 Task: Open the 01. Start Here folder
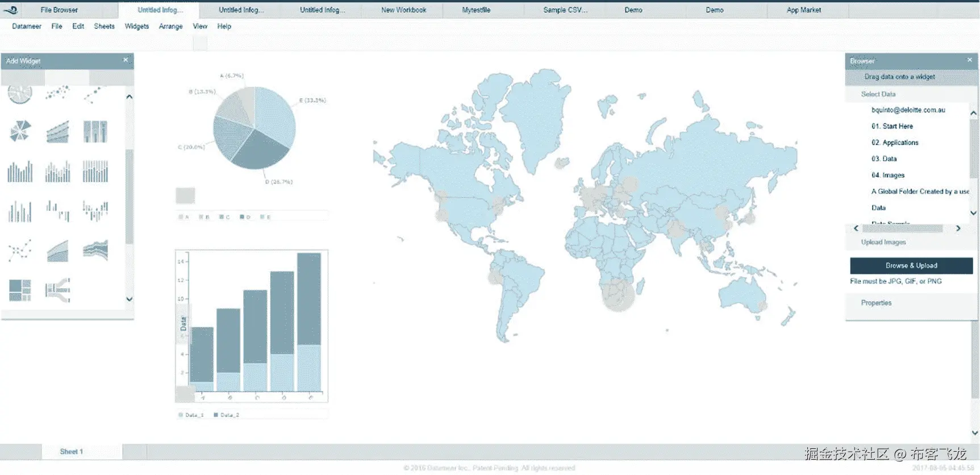pyautogui.click(x=892, y=126)
